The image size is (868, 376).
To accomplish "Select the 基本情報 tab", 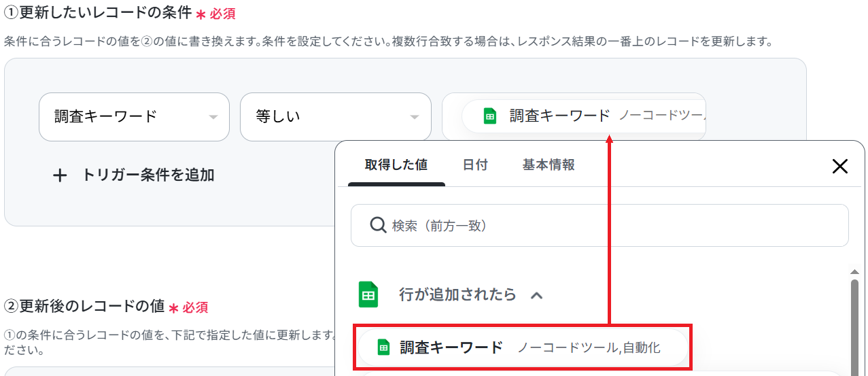I will (x=548, y=165).
